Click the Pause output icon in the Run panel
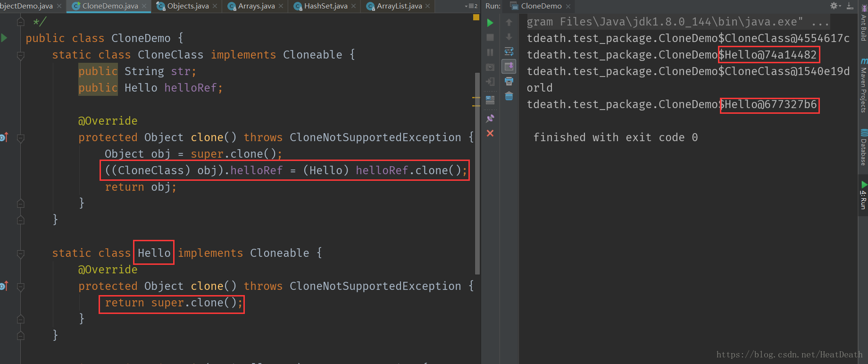The image size is (868, 364). tap(490, 52)
